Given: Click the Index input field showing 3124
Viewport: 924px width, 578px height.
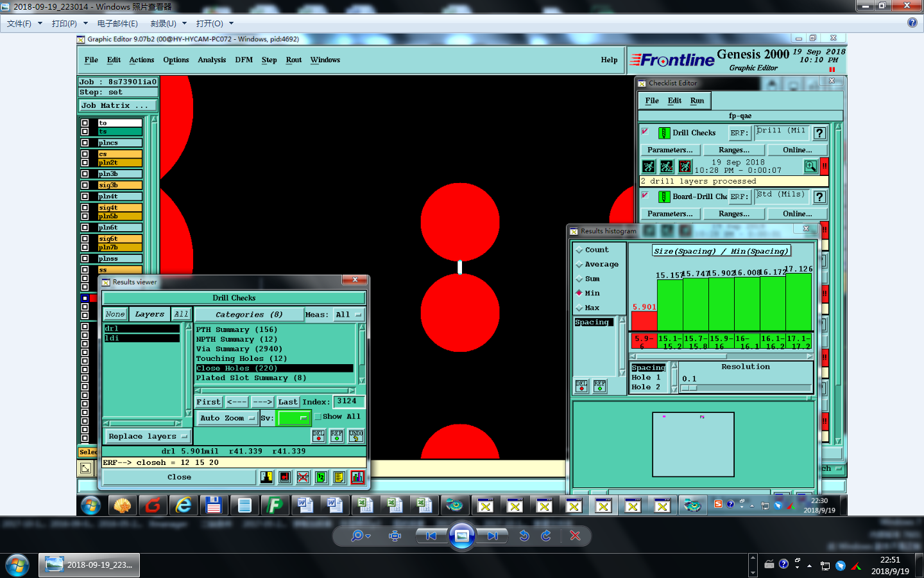Looking at the screenshot, I should (x=349, y=401).
